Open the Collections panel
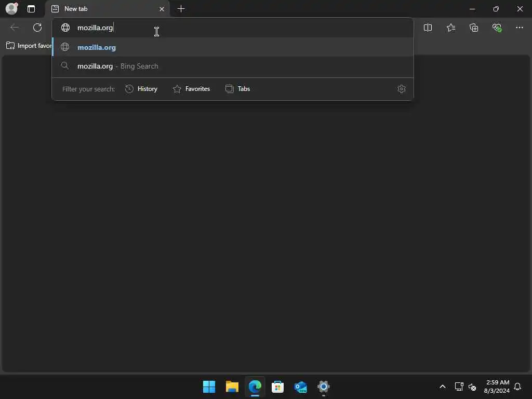Viewport: 532px width, 399px height. (x=474, y=28)
